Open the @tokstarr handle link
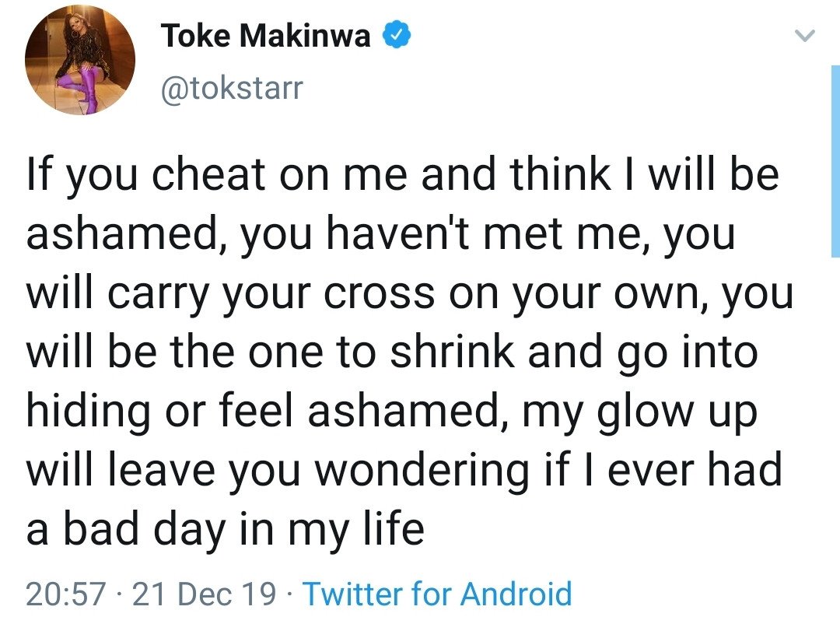 (x=232, y=88)
